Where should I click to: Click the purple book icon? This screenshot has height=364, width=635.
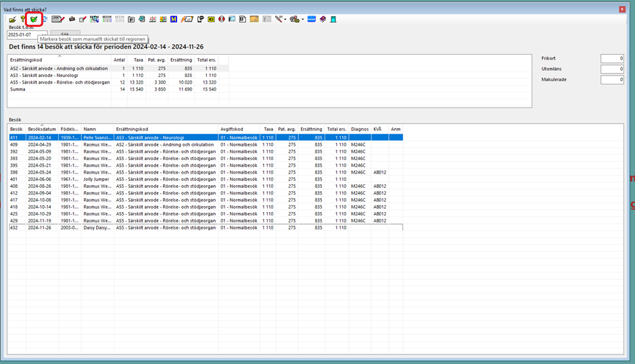[323, 19]
